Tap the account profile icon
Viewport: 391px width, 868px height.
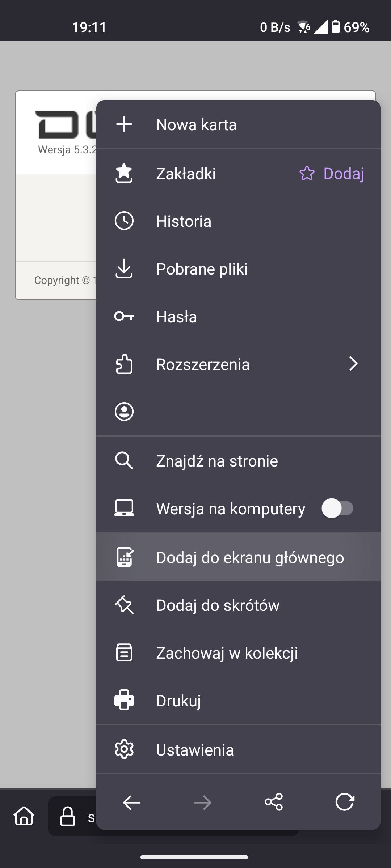(x=124, y=412)
